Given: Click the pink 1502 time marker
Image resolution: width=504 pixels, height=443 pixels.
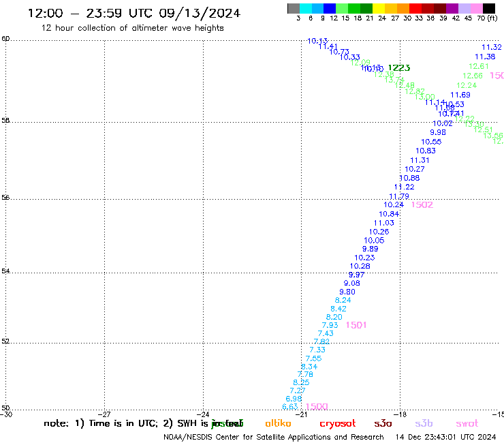Looking at the screenshot, I should pyautogui.click(x=422, y=204).
